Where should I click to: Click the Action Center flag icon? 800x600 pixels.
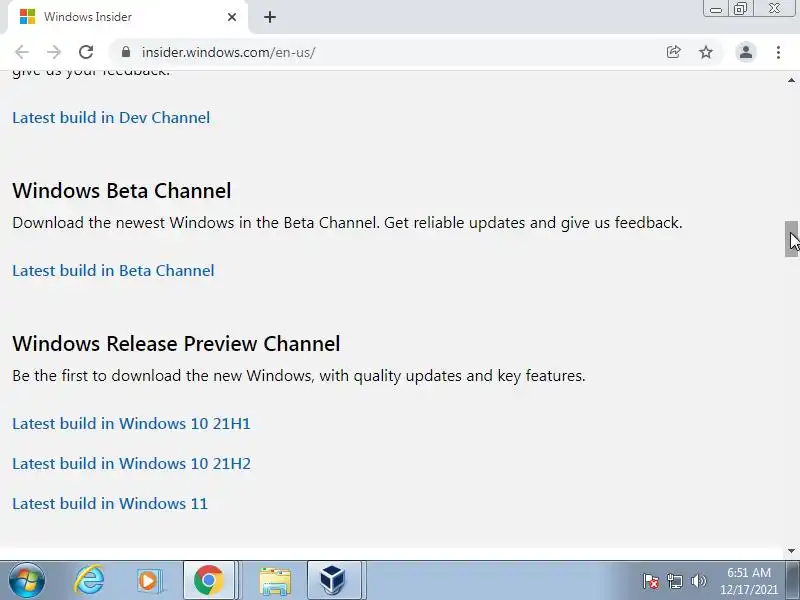651,581
